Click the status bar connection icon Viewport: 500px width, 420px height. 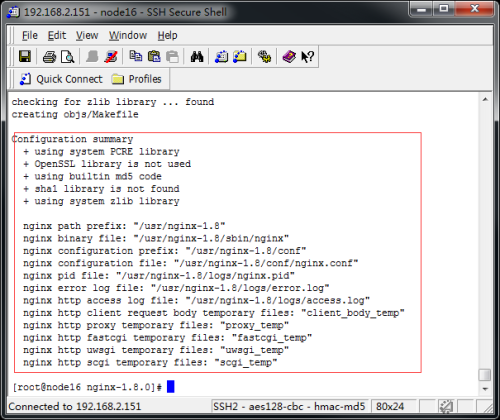(446, 406)
